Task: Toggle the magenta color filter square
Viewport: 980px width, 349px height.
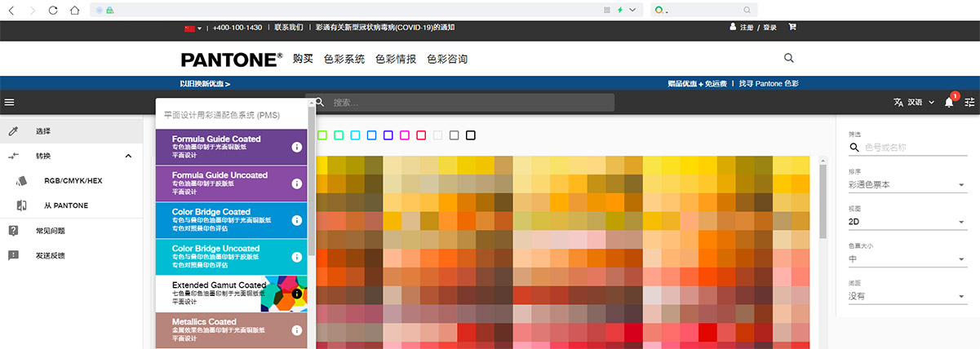Action: tap(405, 135)
